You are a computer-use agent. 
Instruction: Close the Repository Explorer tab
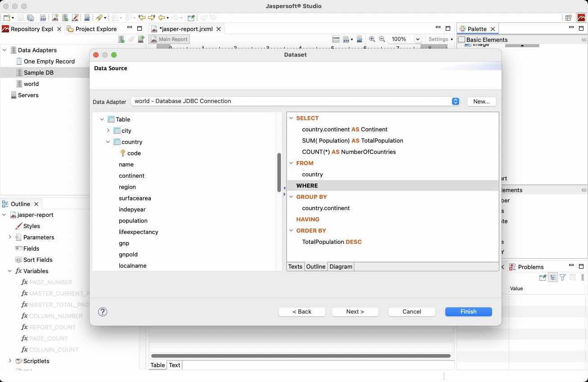(59, 29)
